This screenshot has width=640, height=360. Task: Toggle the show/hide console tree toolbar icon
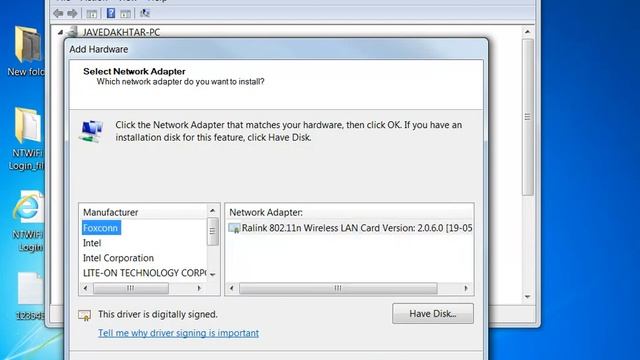92,14
